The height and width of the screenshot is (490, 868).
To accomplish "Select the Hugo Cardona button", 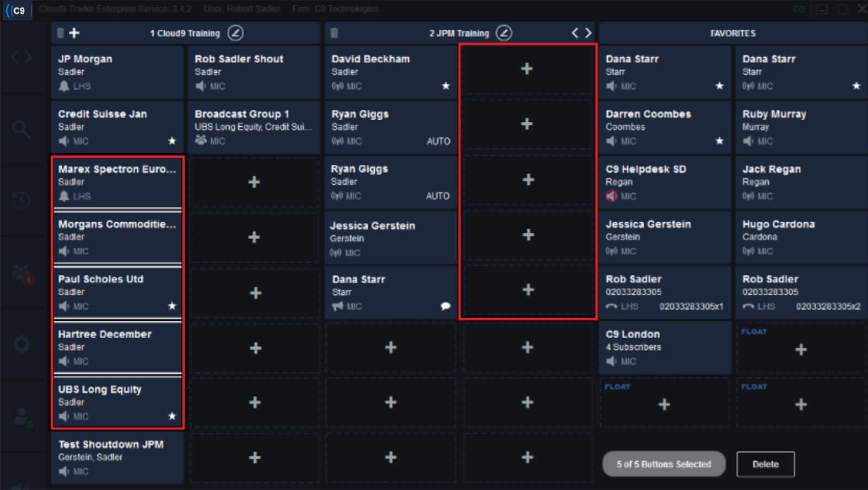I will click(801, 238).
